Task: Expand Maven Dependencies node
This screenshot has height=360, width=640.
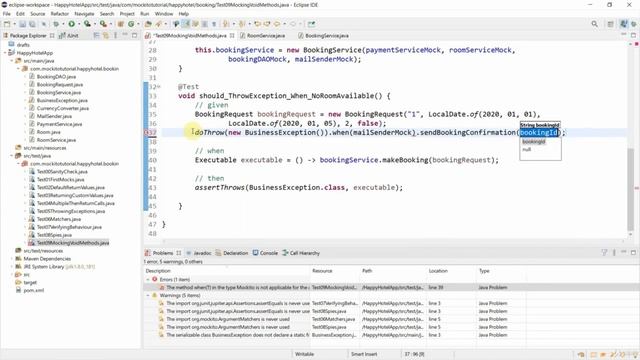Action: click(12, 259)
